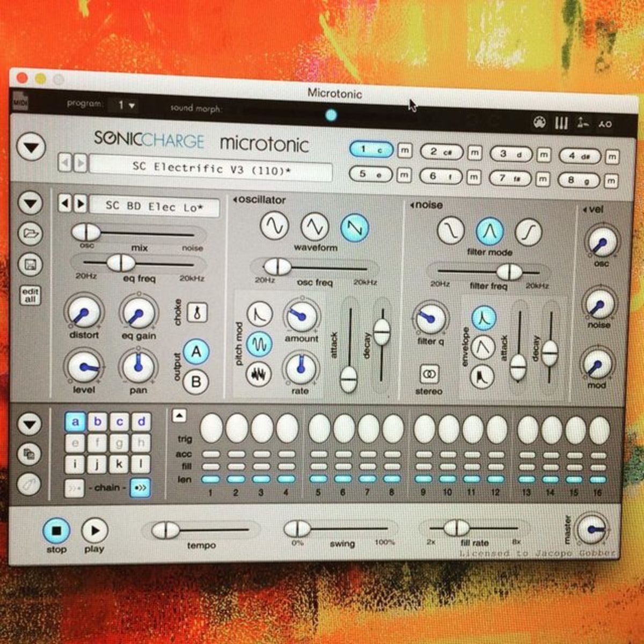Select linear noise envelope shape
The height and width of the screenshot is (644, 644).
pyautogui.click(x=482, y=347)
